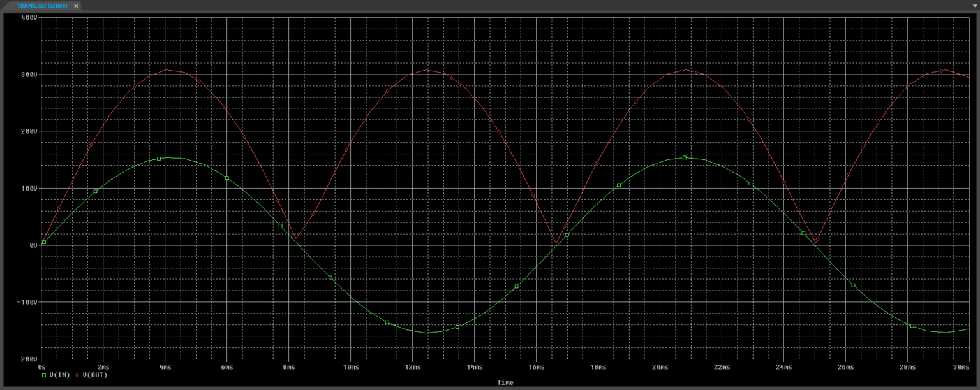
Task: Click the Time axis label
Action: point(505,382)
